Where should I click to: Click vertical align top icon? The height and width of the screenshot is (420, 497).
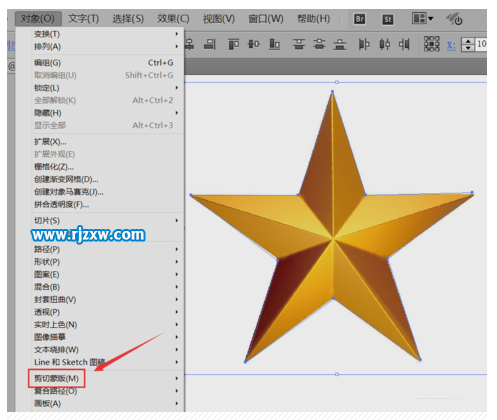point(233,44)
